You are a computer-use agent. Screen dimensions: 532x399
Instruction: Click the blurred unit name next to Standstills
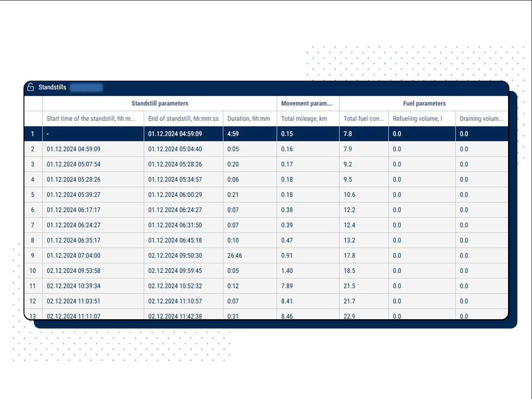[86, 87]
